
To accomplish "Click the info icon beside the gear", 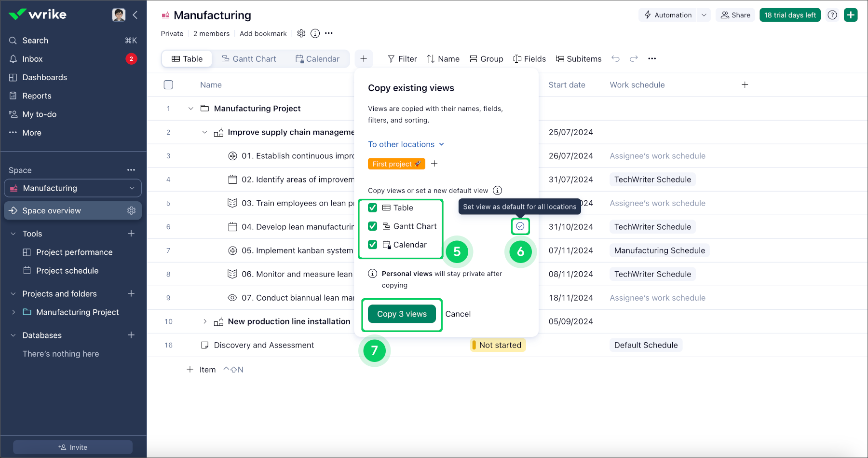I will 315,33.
